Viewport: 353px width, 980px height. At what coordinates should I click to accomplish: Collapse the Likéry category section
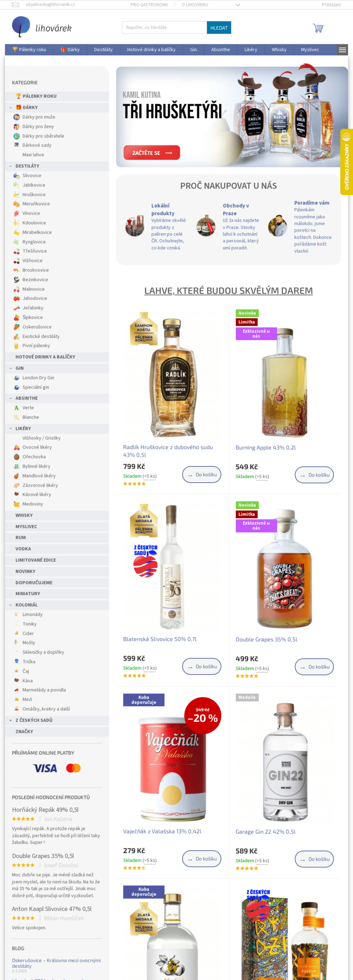11,428
